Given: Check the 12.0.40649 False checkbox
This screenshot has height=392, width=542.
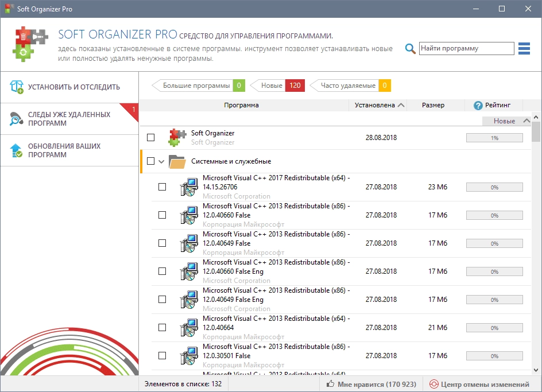Looking at the screenshot, I should click(x=162, y=243).
